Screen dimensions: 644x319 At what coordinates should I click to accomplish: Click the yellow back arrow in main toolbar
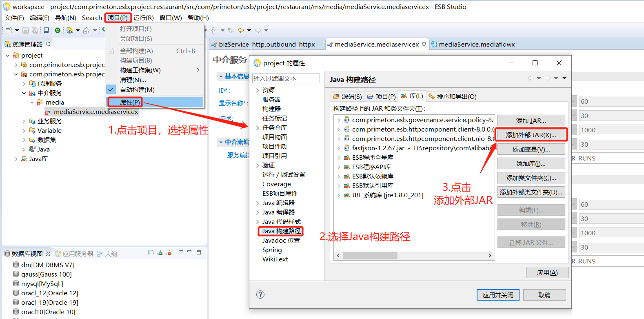point(241,30)
